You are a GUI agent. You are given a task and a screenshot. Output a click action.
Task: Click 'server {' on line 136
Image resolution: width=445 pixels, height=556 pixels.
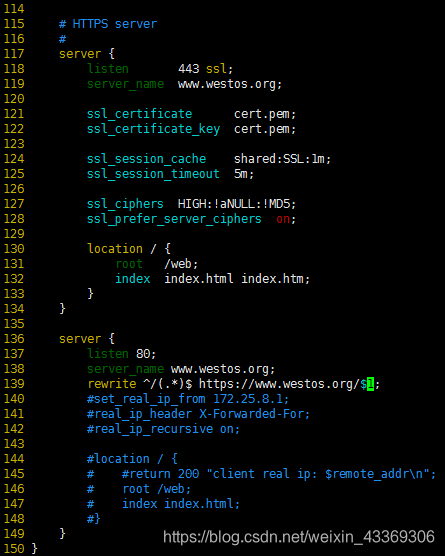87,339
